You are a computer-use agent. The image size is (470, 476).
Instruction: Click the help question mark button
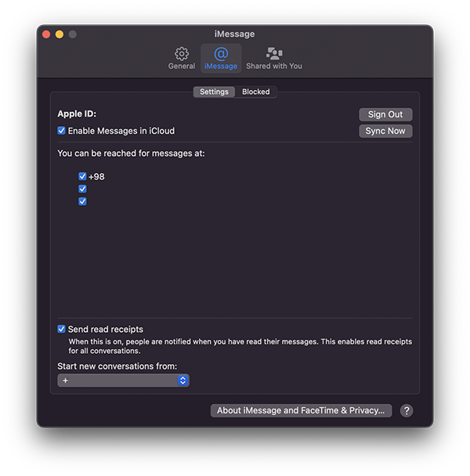point(407,411)
